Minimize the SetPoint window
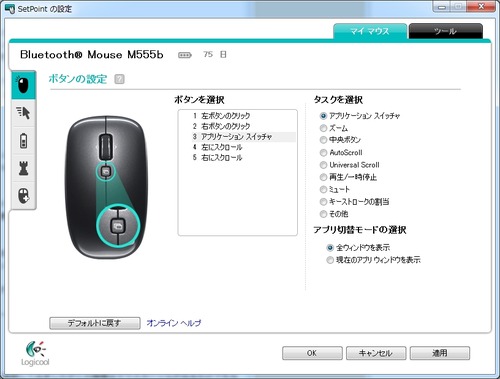Viewport: 500px width, 379px height. (x=442, y=7)
